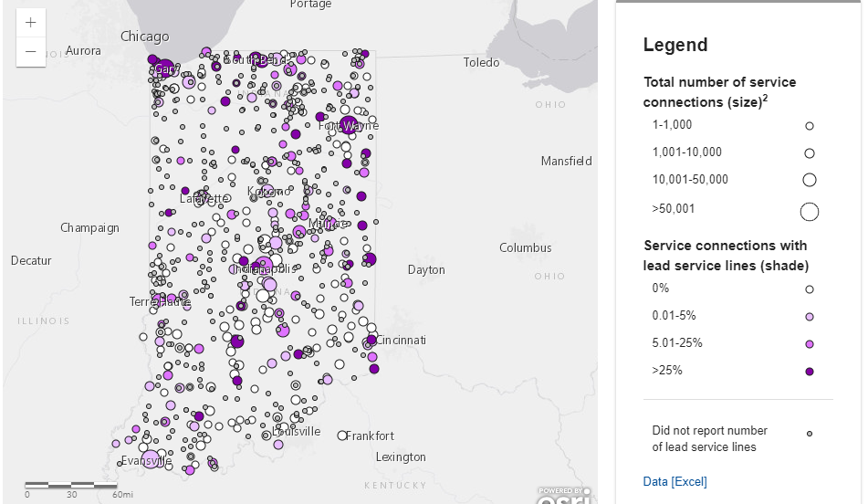The width and height of the screenshot is (868, 504).
Task: Open the Data [Excel] link
Action: point(675,481)
